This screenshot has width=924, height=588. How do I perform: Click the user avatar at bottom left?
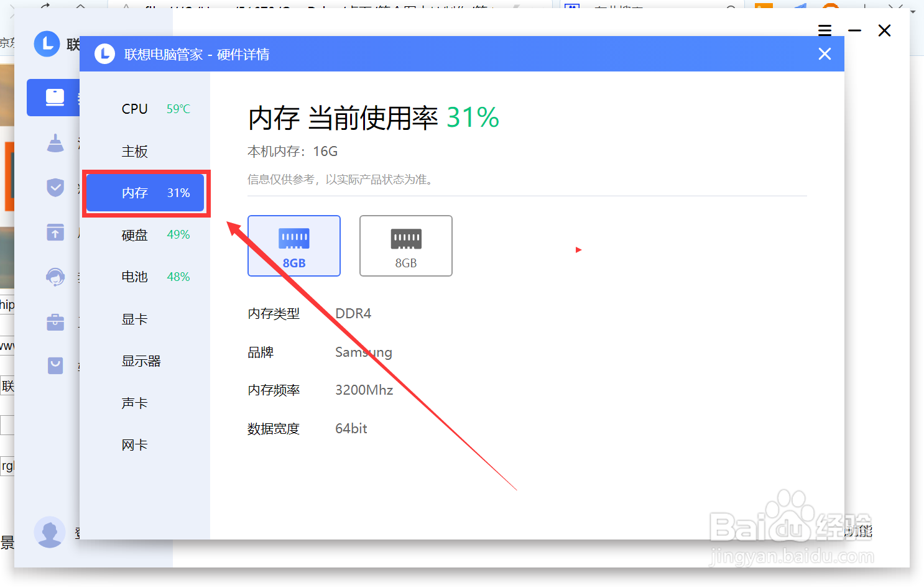[x=50, y=532]
